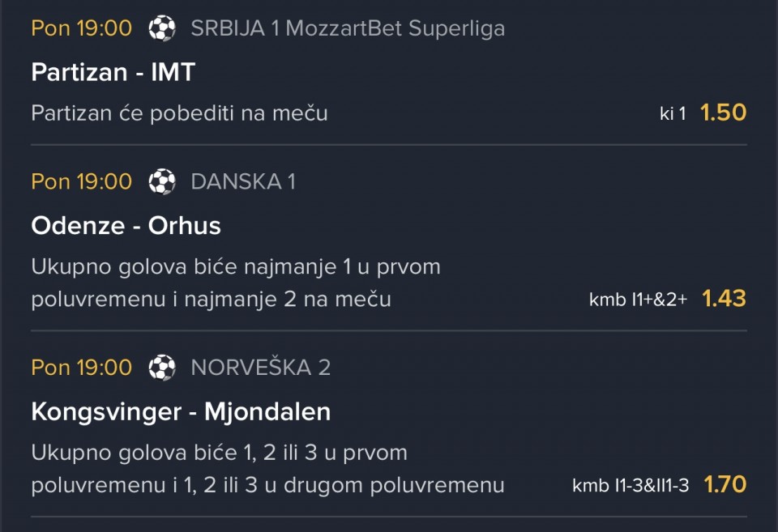Click the soccer ball icon beside SRBIJA 1
The image size is (778, 532).
click(162, 28)
